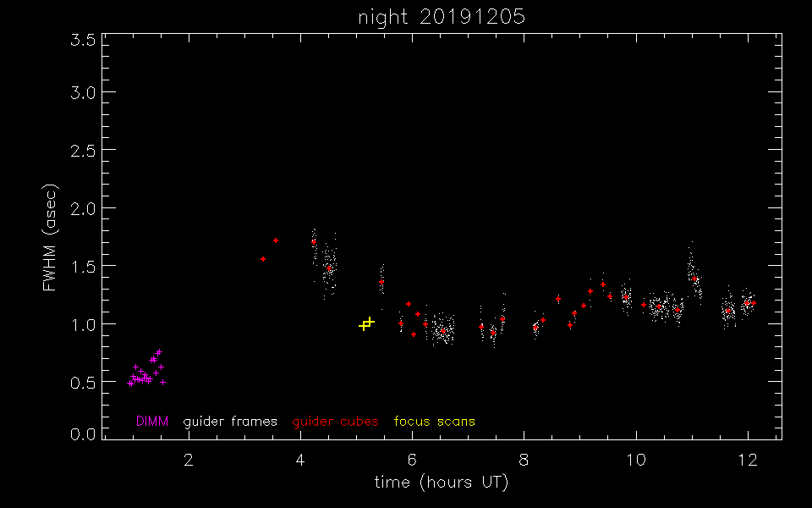Click the x-axis tick label '2'

[x=189, y=459]
